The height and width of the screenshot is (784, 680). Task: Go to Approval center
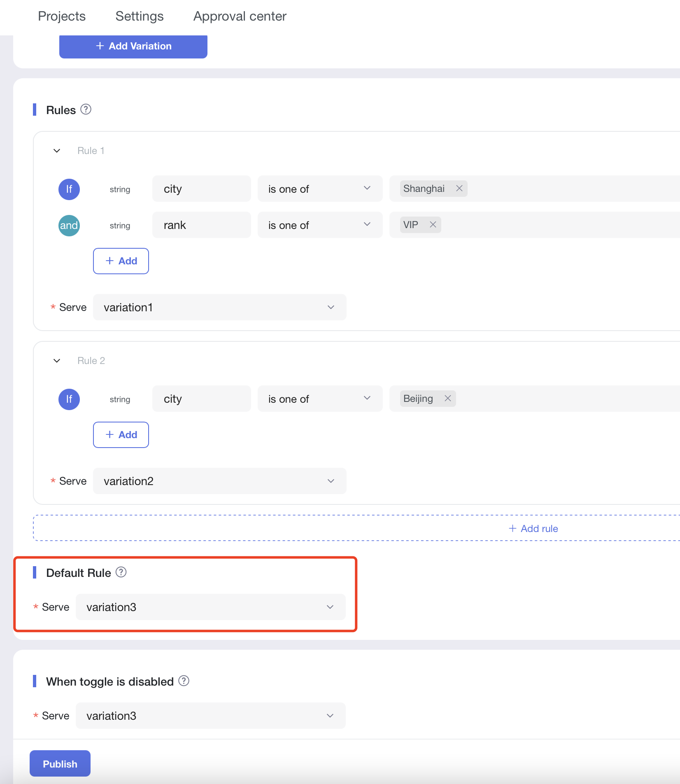click(240, 16)
